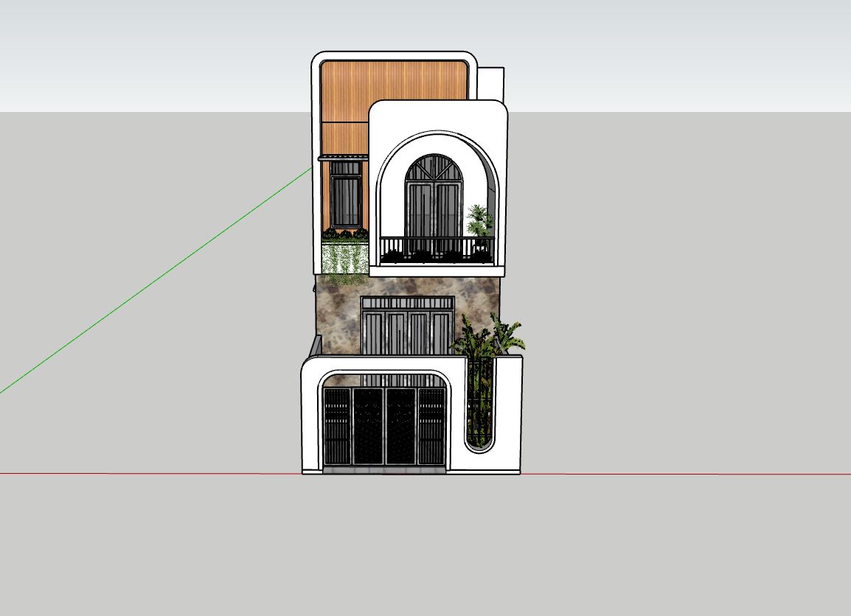Viewport: 851px width, 616px height.
Task: Select the black balcony railing
Action: [x=437, y=250]
